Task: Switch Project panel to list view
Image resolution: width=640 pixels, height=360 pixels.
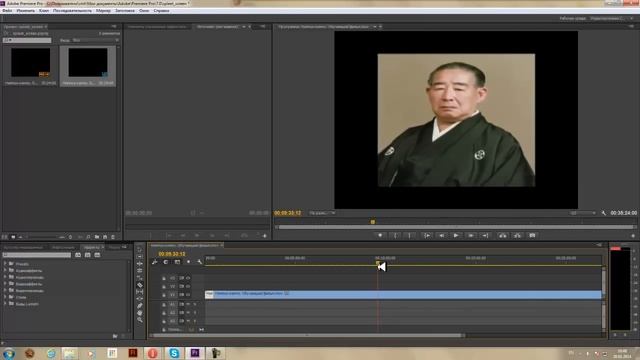Action: point(5,237)
